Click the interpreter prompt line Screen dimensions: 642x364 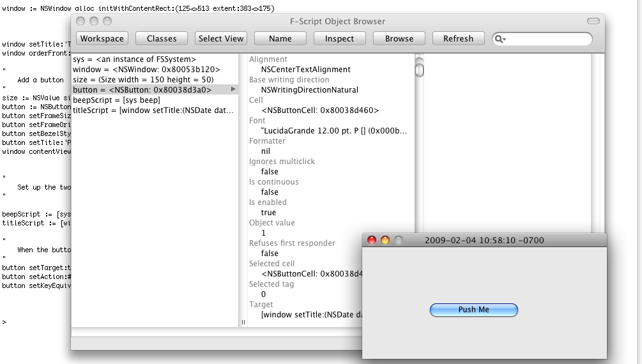[x=4, y=322]
